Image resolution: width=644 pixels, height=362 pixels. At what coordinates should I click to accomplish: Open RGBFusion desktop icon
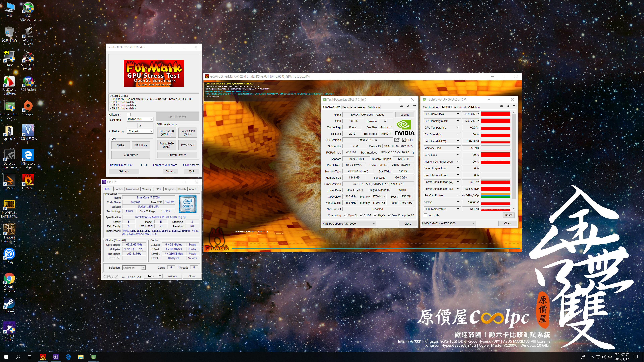28,83
